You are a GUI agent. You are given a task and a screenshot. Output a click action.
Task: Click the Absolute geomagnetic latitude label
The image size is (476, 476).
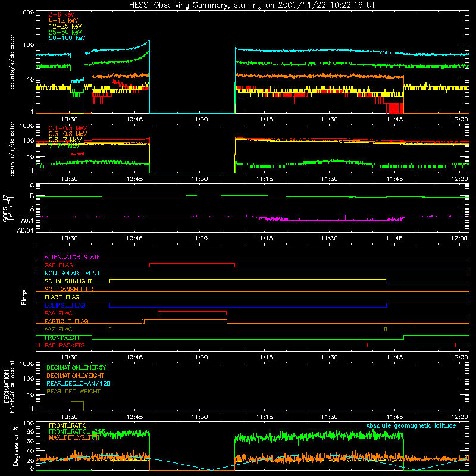tap(411, 425)
